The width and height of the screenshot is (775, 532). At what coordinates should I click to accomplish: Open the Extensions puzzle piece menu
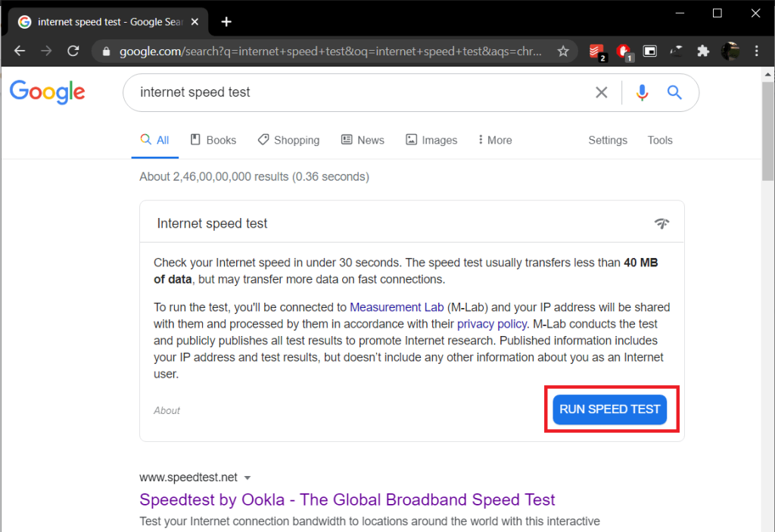[x=703, y=51]
